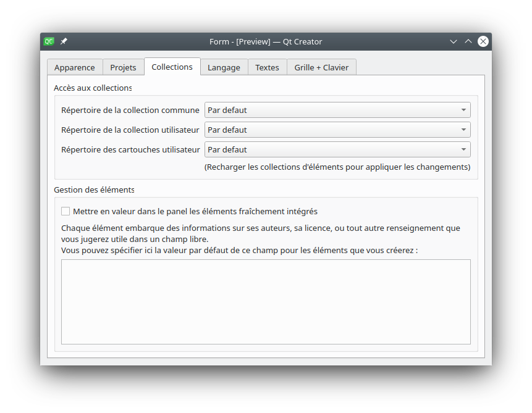
Task: Click the pin window icon
Action: 64,41
